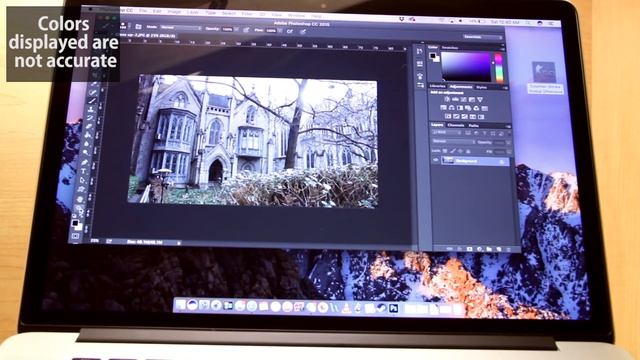This screenshot has height=360, width=640.
Task: Hide the Background layer with eye icon
Action: (436, 160)
